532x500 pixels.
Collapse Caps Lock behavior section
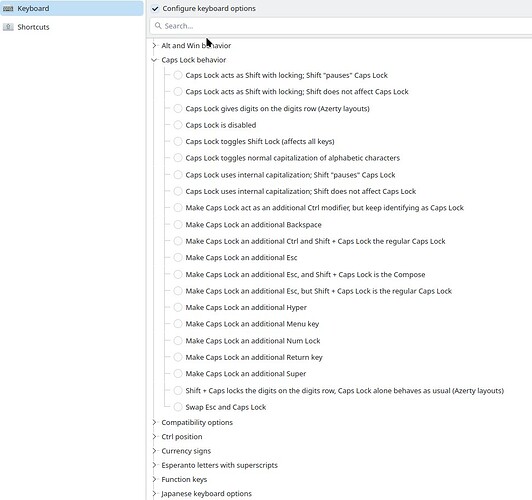pos(154,60)
